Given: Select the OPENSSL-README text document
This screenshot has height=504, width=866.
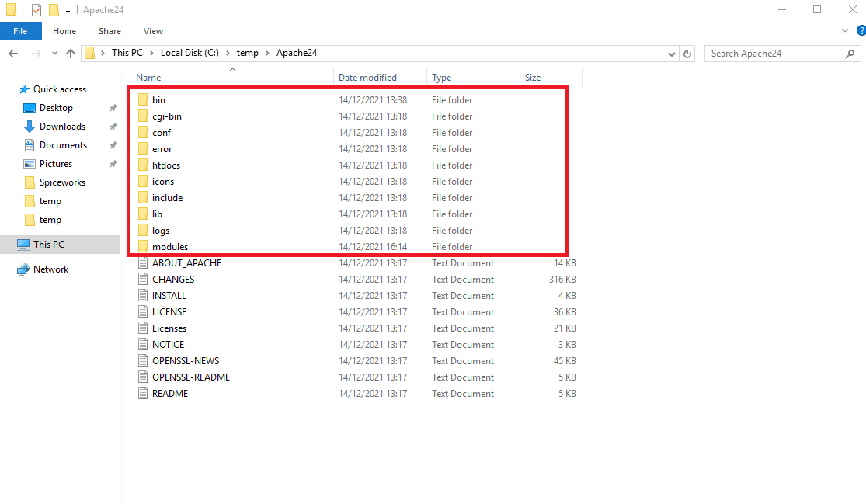Looking at the screenshot, I should click(191, 377).
